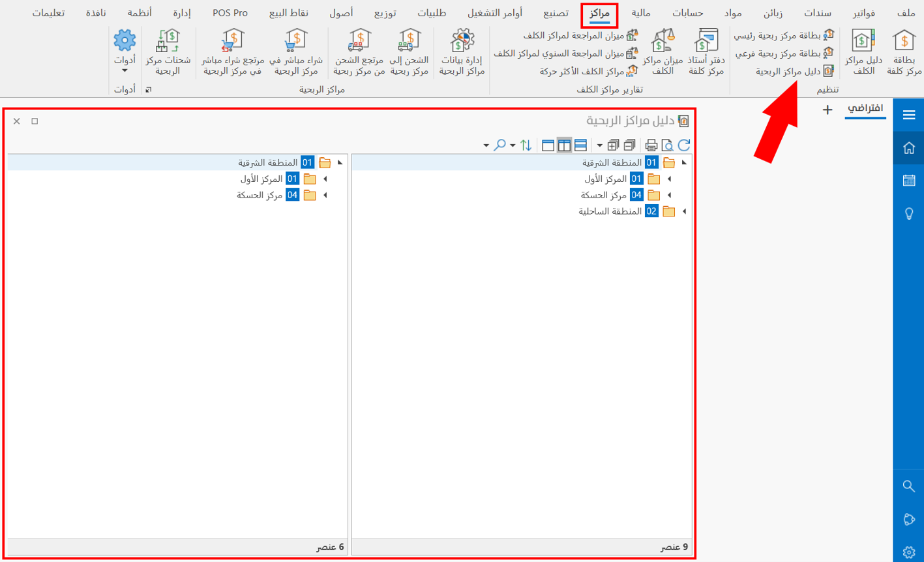Expand المنطقة الساحلية in the right tree
Screen dimensions: 924x562
coord(684,211)
